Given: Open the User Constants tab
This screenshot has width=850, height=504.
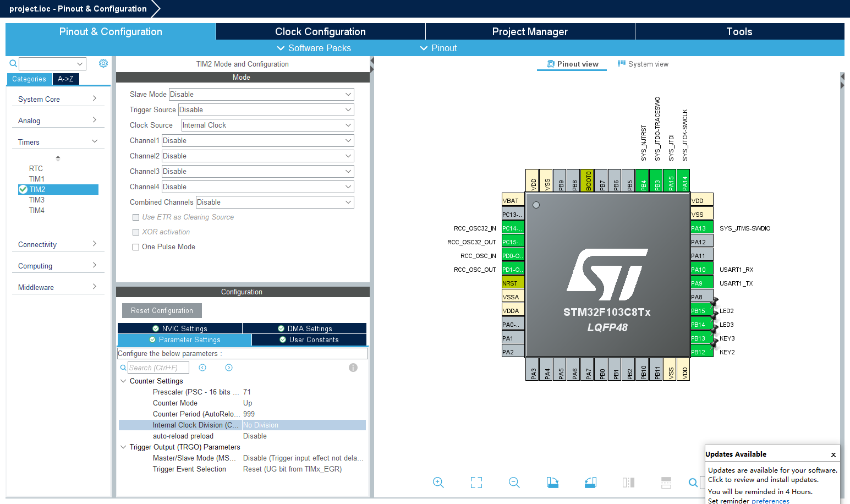Looking at the screenshot, I should point(309,340).
